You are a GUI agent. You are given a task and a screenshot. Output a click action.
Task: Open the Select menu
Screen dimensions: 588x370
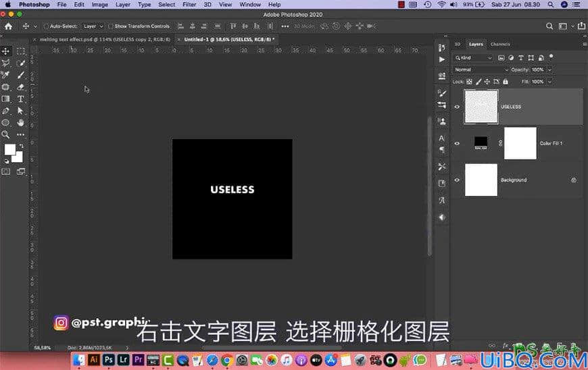pyautogui.click(x=166, y=5)
